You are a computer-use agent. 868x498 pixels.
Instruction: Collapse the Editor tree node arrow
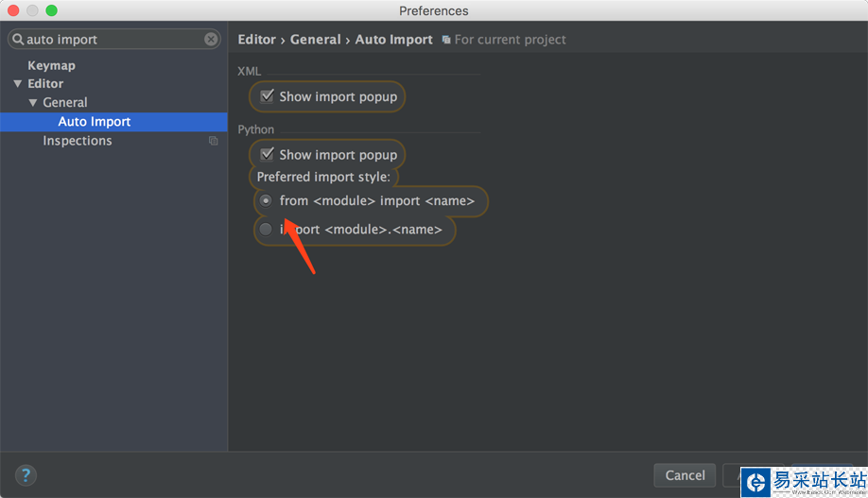[x=18, y=84]
